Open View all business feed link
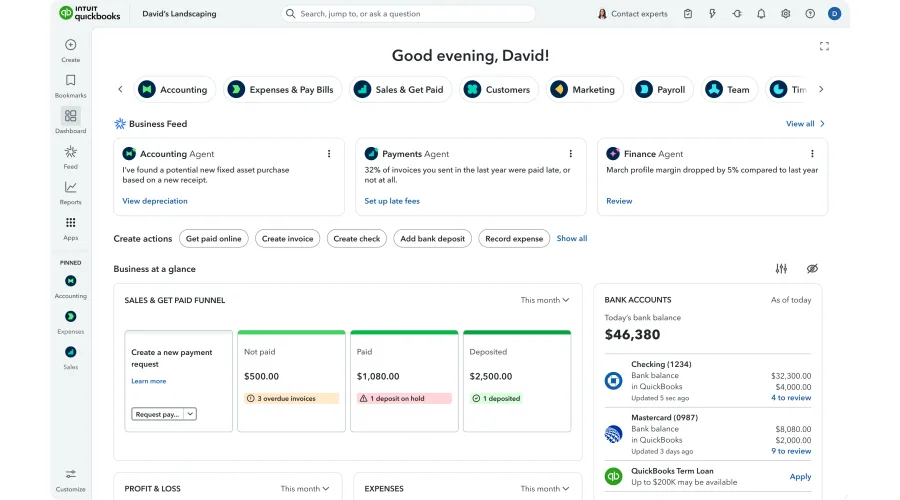This screenshot has height=500, width=900. point(805,123)
